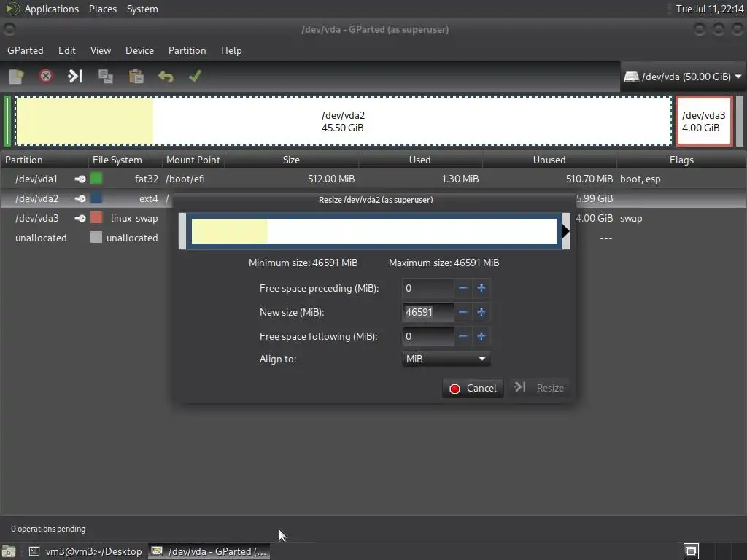Click the Apply all operations checkmark
Viewport: 747px width, 560px height.
pos(195,76)
